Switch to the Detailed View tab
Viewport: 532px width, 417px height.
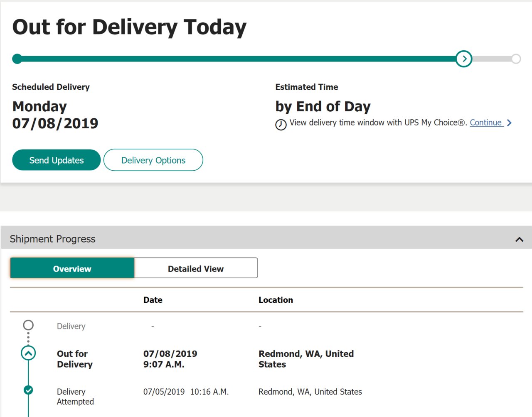tap(196, 268)
